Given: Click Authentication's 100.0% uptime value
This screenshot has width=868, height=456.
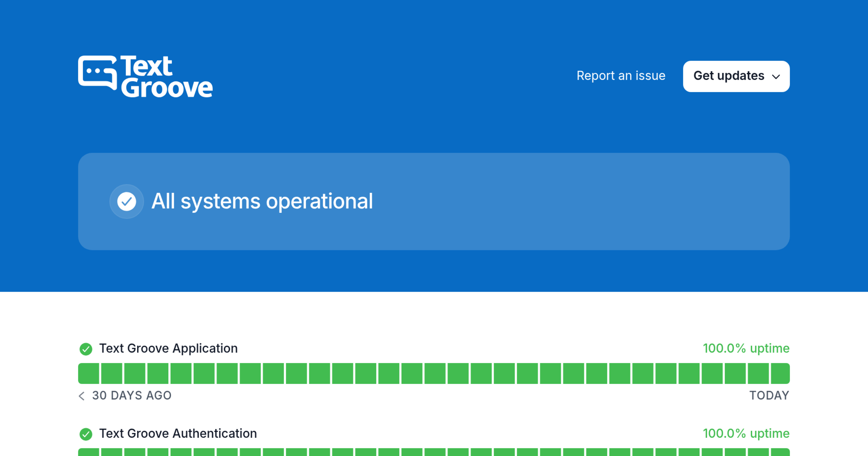Looking at the screenshot, I should [x=746, y=434].
